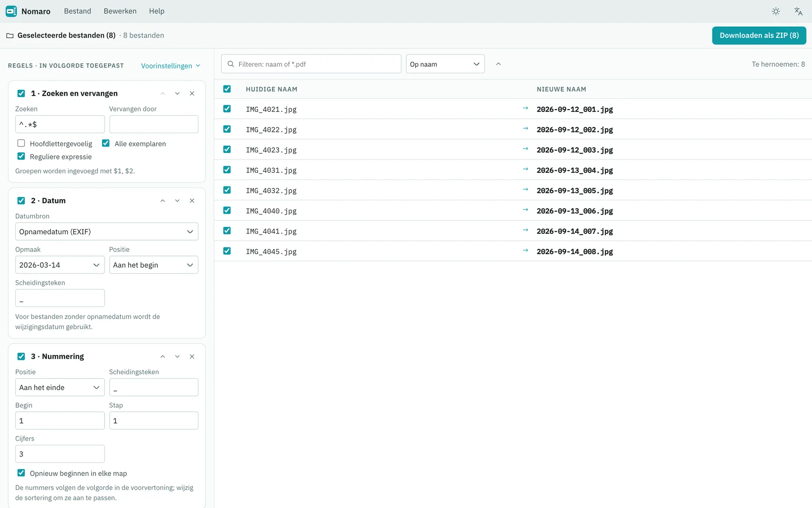Move the Nummering rule up
Viewport: 812px width, 508px height.
162,356
